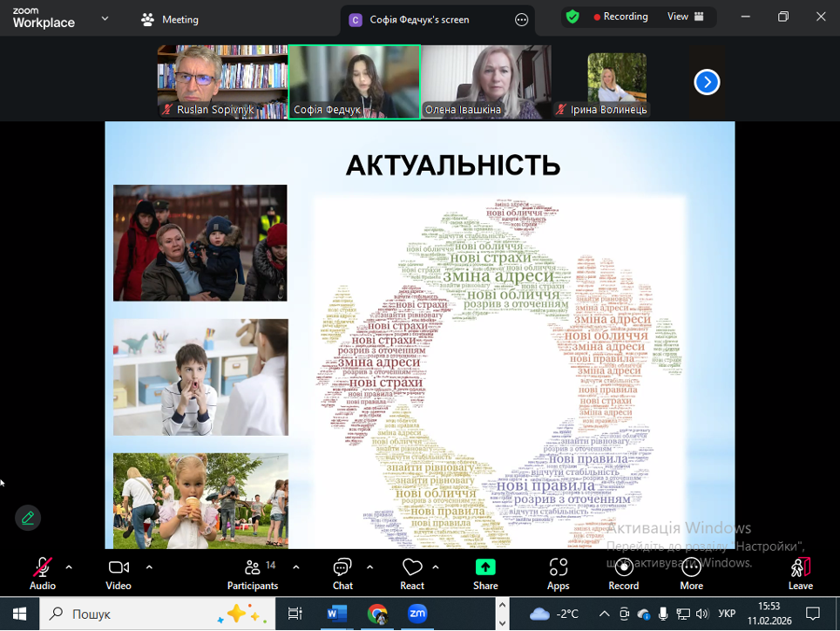Click the taskbar scroll up arrow
840x631 pixels.
pos(502,605)
